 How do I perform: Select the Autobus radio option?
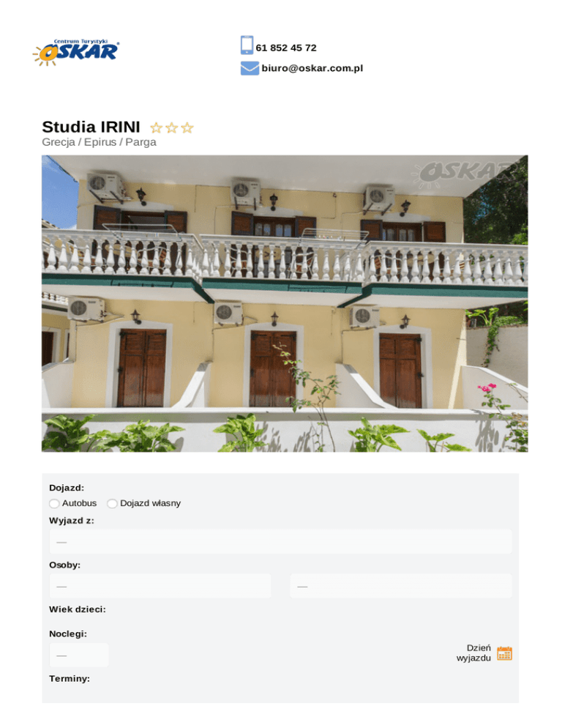click(x=54, y=503)
